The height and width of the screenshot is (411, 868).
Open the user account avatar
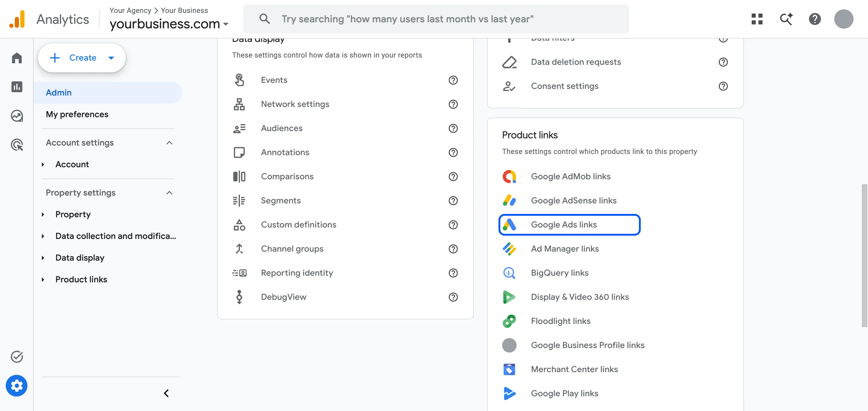point(843,19)
